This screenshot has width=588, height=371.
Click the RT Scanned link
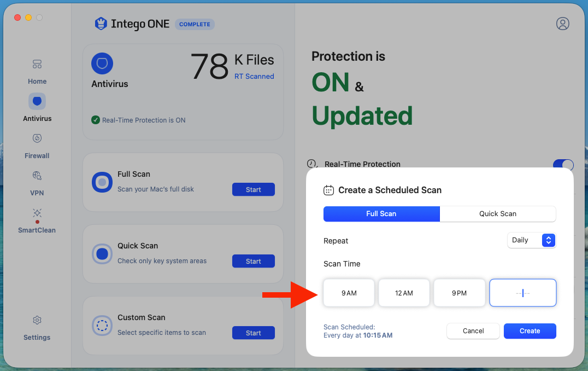click(x=254, y=76)
